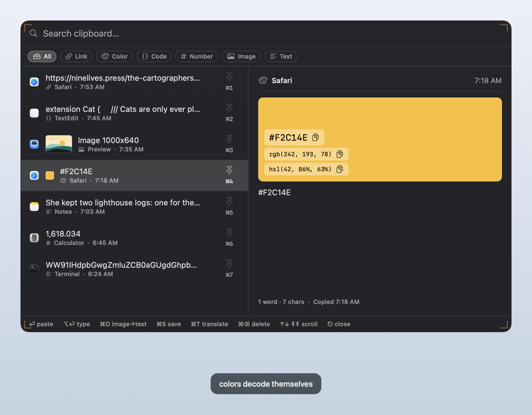
Task: Open the Image 1000x640 thumbnail
Action: (x=59, y=145)
